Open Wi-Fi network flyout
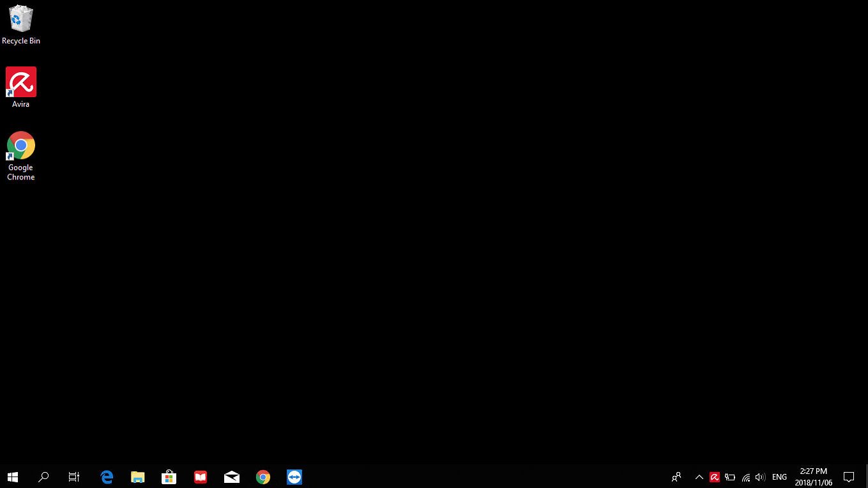Screen dimensions: 868x488 click(745, 477)
